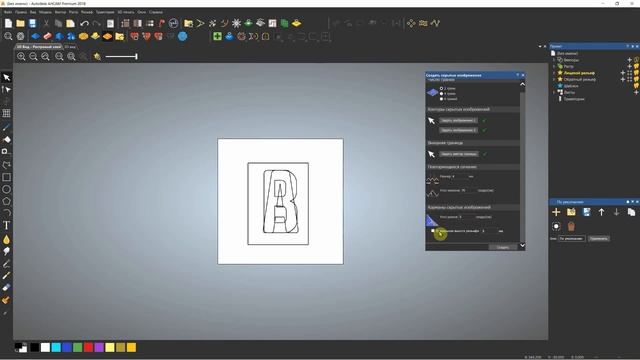Switch to the 3D view tab
This screenshot has height=360, width=640.
click(x=70, y=47)
